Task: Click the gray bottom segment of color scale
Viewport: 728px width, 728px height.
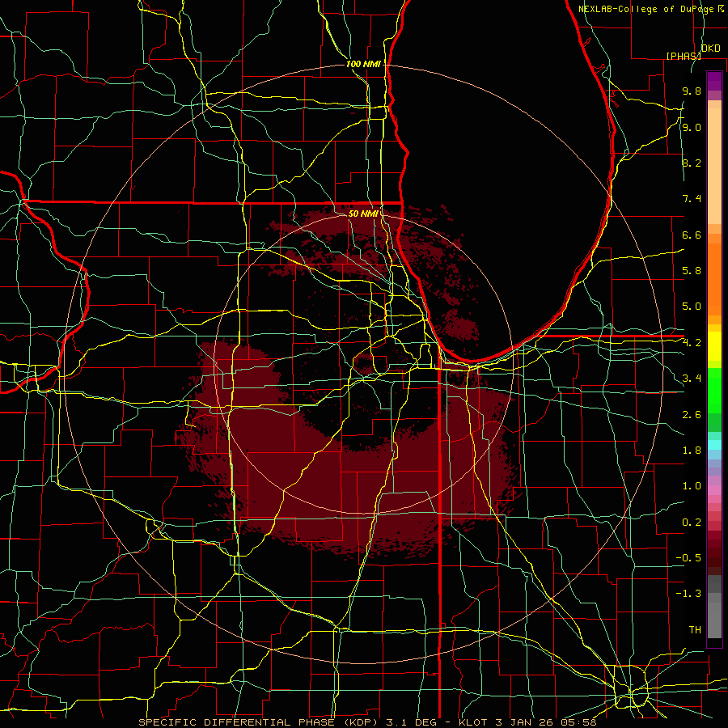Action: 714,620
